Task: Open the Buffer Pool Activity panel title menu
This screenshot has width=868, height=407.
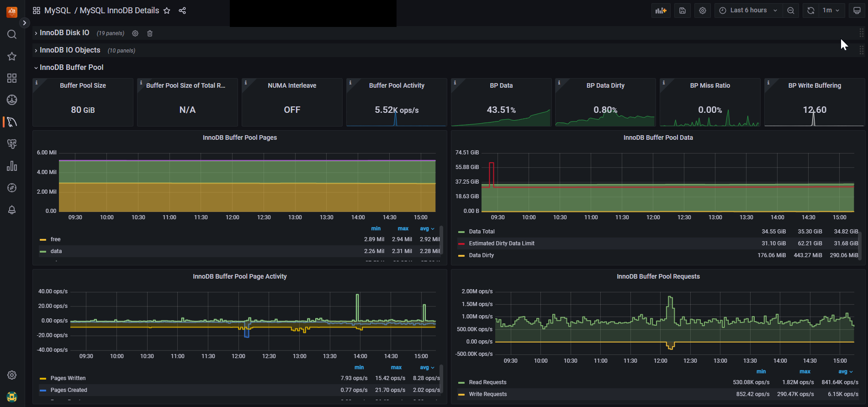Action: [397, 85]
